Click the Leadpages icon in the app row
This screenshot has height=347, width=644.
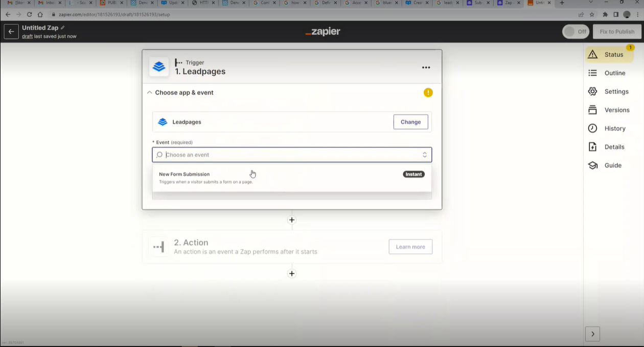pyautogui.click(x=163, y=122)
